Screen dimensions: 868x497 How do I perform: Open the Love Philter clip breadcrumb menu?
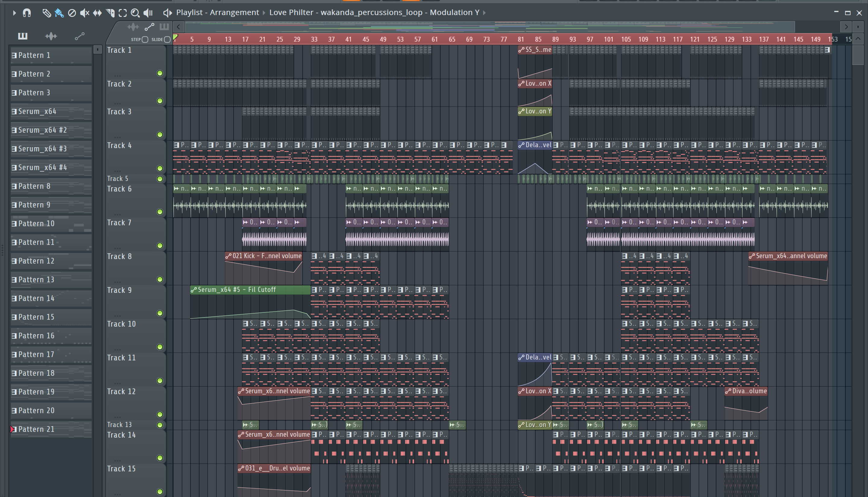click(374, 13)
